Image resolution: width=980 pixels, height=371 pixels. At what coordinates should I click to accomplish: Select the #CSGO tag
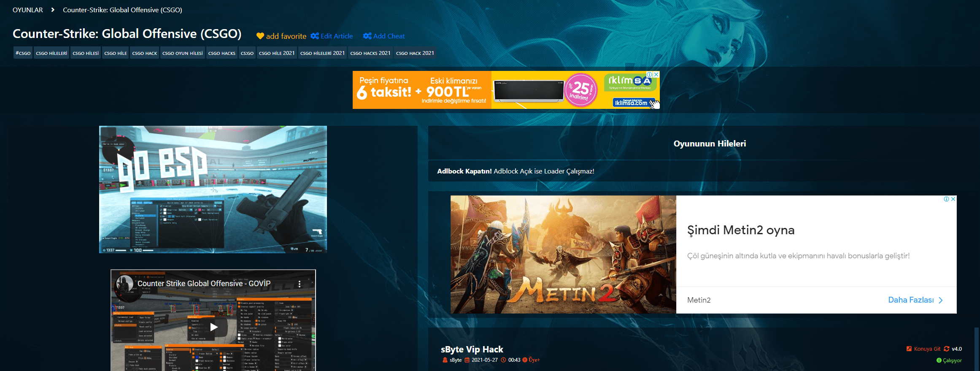pos(23,53)
